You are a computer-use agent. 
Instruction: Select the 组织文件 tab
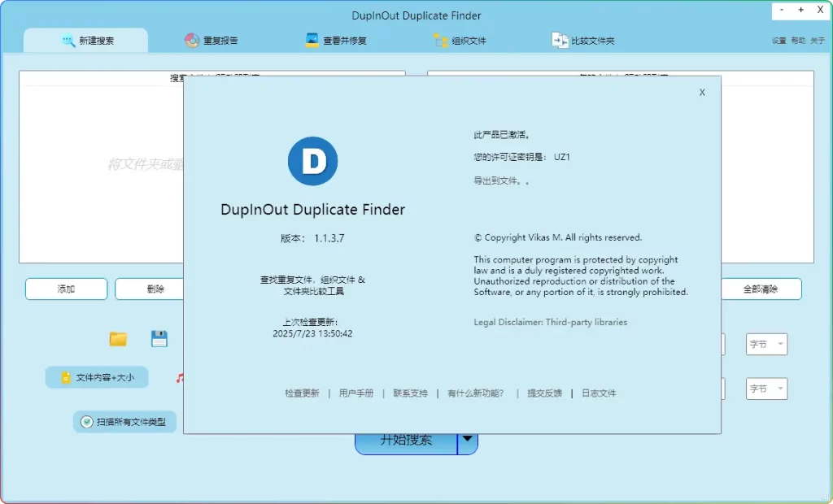(x=460, y=41)
